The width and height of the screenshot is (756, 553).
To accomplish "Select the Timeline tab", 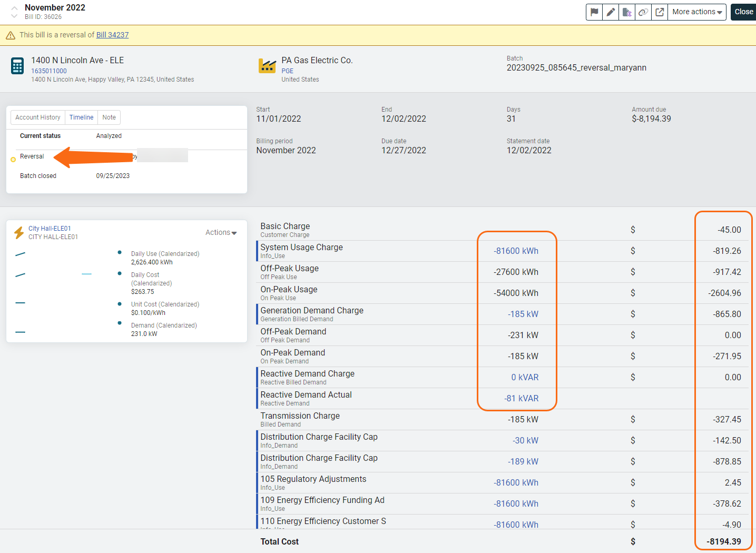I will point(82,117).
